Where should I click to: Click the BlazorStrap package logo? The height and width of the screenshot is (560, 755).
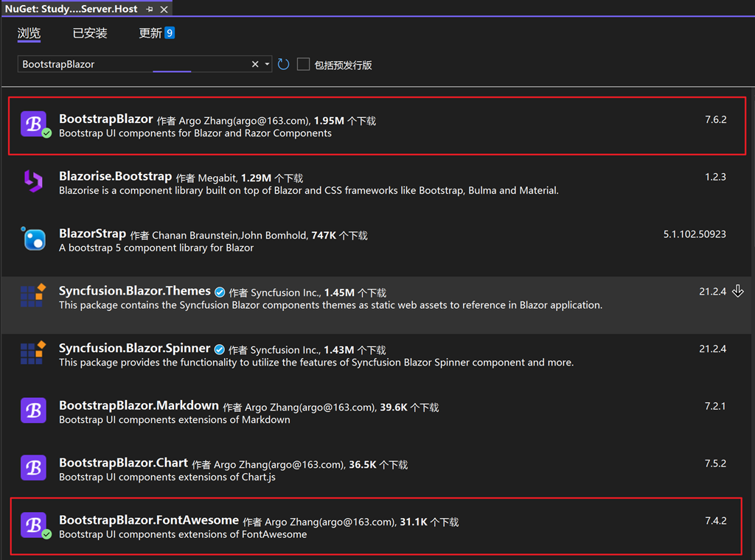(34, 239)
